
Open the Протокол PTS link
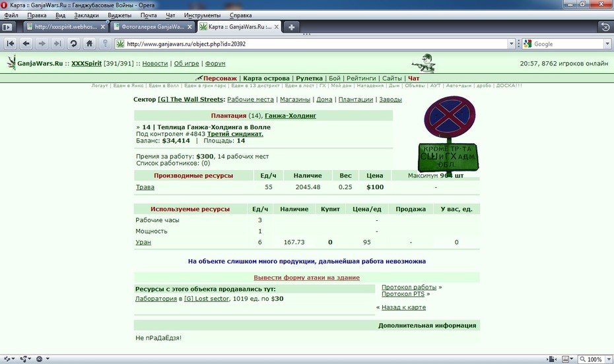[403, 293]
